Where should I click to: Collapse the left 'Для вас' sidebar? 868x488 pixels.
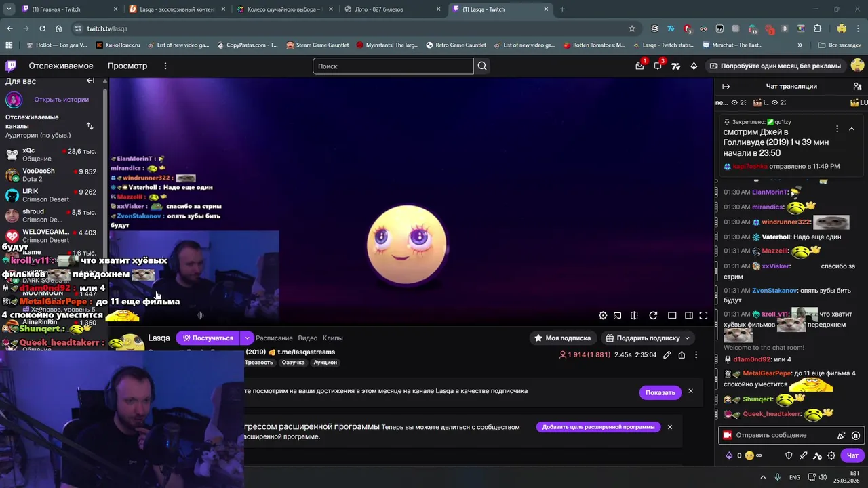pyautogui.click(x=90, y=81)
